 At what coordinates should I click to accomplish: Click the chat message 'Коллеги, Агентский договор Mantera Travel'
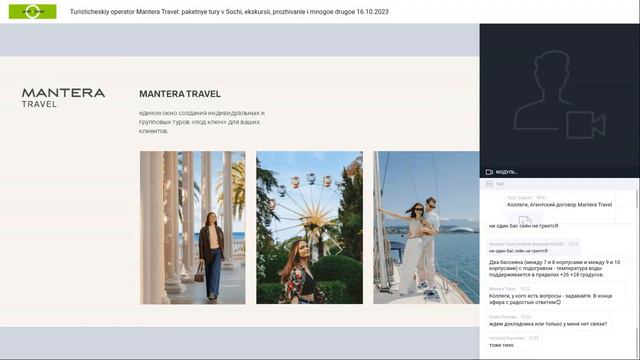click(x=559, y=205)
